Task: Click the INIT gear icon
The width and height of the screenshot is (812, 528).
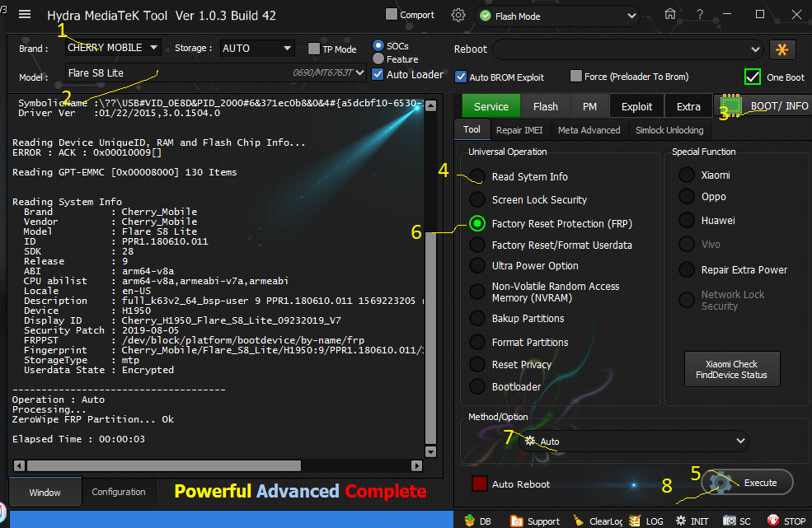Action: [680, 521]
